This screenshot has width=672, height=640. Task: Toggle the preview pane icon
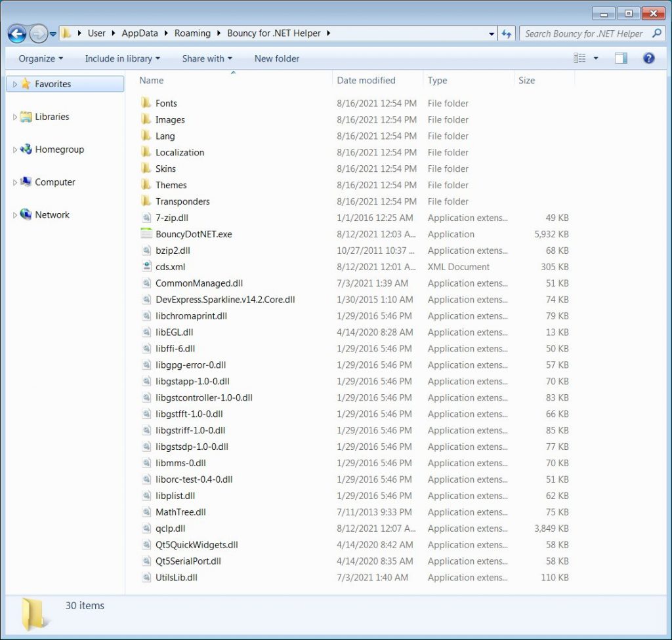[x=621, y=58]
